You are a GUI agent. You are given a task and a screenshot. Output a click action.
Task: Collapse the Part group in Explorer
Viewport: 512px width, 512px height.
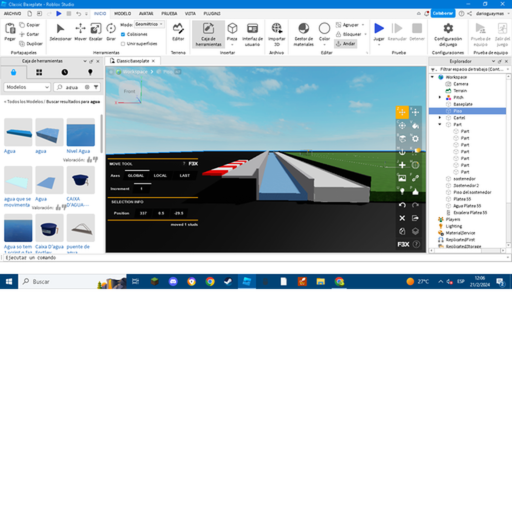440,124
